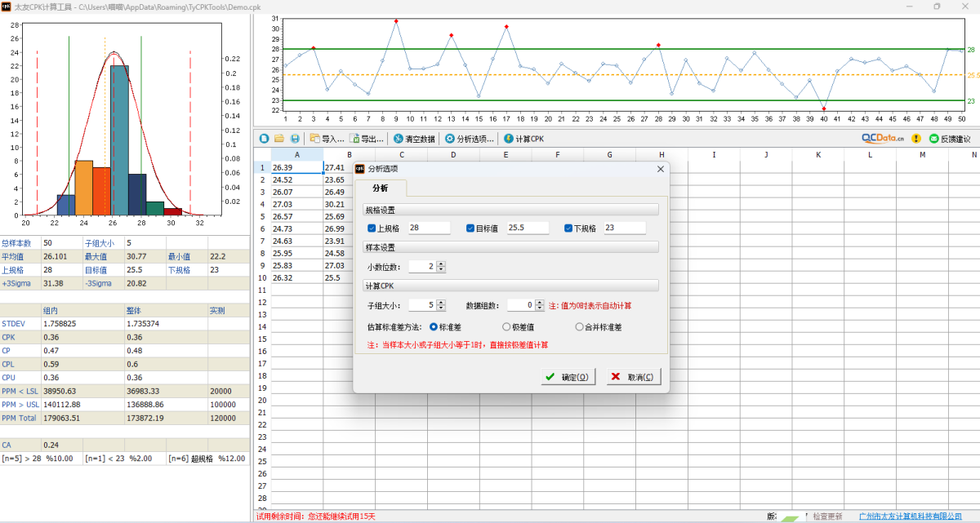This screenshot has width=980, height=523.
Task: Click the 上规格 value input field
Action: 429,228
